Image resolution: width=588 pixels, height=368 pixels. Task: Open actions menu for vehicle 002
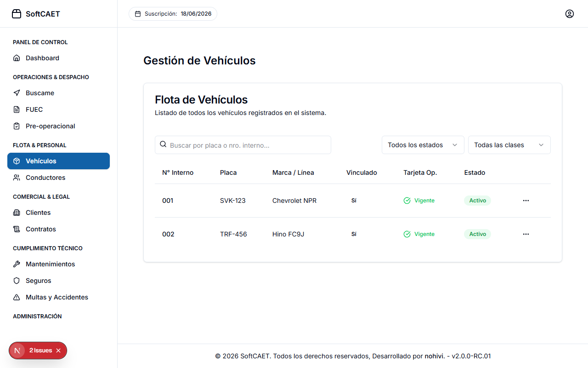coord(526,234)
